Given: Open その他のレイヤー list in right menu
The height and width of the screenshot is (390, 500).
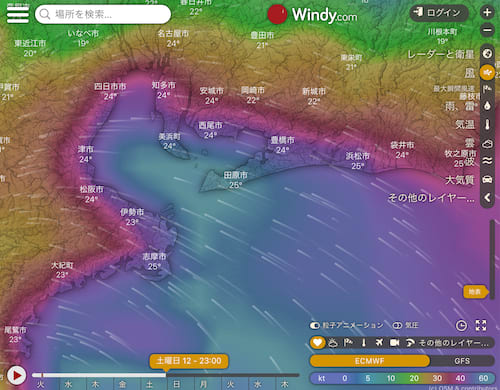Looking at the screenshot, I should pyautogui.click(x=431, y=198).
